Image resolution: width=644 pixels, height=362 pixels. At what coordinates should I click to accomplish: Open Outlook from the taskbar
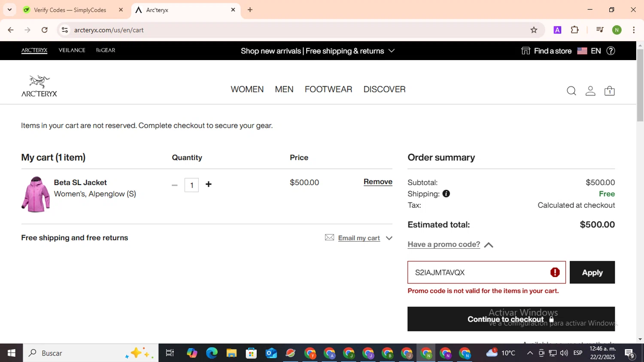[271, 353]
